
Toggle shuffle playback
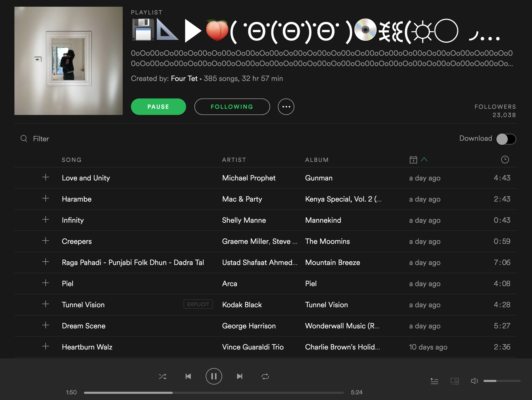[x=163, y=377]
